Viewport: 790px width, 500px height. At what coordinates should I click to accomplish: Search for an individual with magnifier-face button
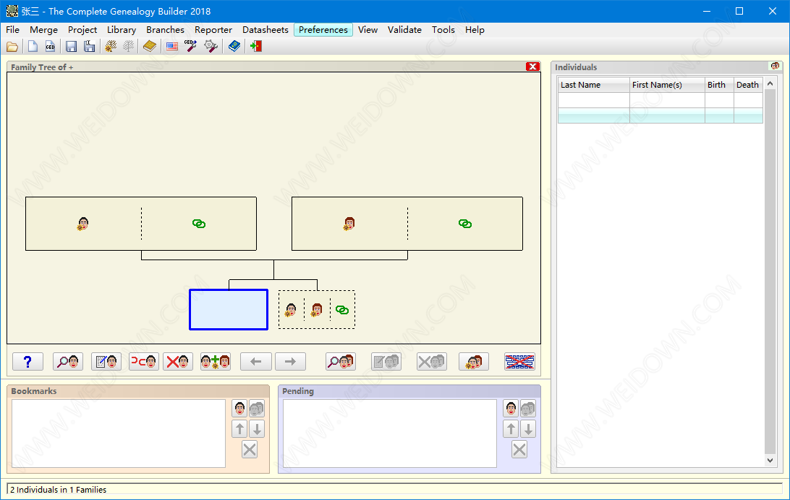[68, 361]
